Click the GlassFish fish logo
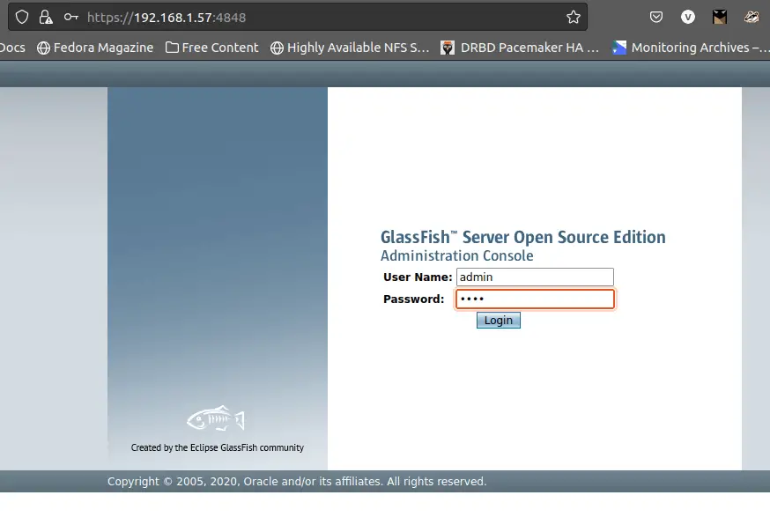The image size is (770, 532). coord(215,417)
